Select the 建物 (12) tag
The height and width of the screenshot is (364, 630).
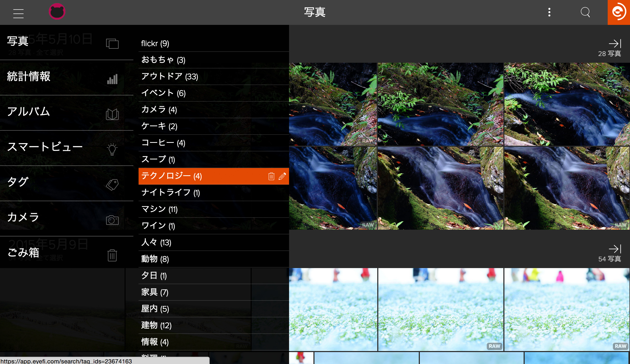pyautogui.click(x=156, y=325)
